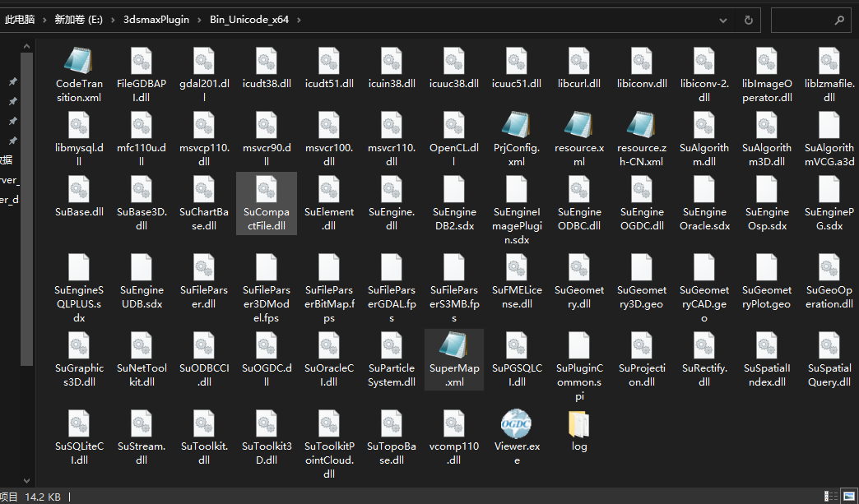Click the SuParticleSystem.dll icon
The image size is (859, 504).
[392, 345]
